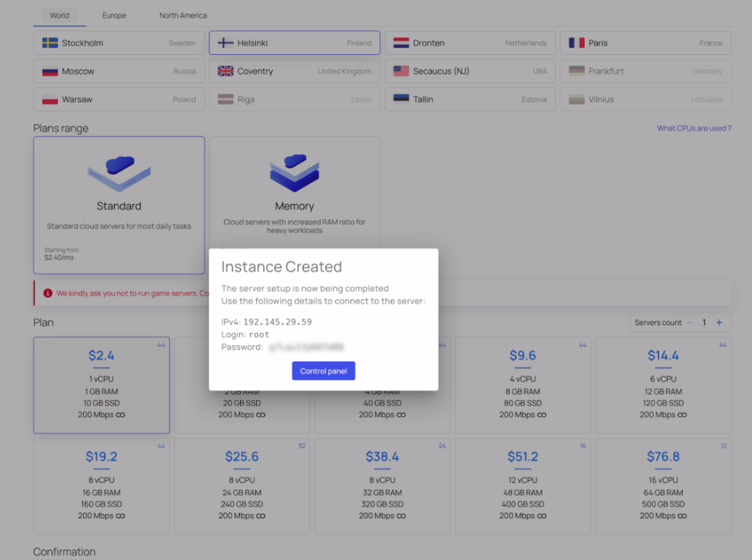This screenshot has width=752, height=560.
Task: Click the Finland flag icon for Helsinki
Action: click(226, 43)
